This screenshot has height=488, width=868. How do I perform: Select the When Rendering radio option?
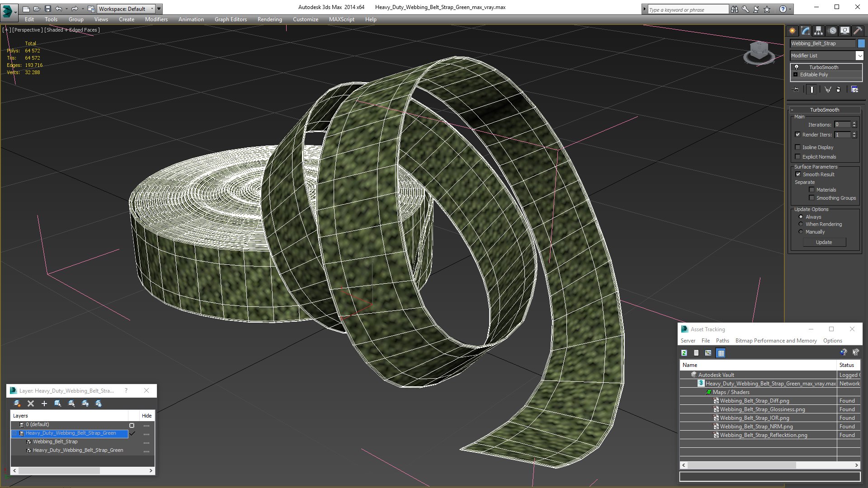click(801, 224)
